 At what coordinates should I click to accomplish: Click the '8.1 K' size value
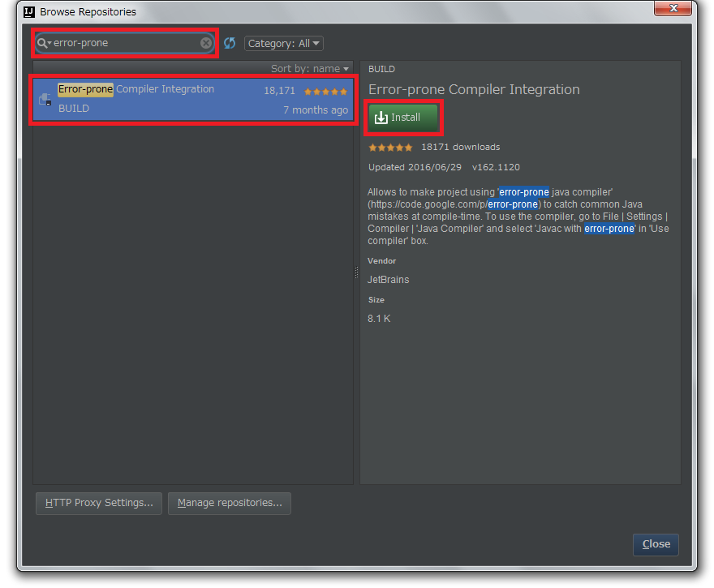pyautogui.click(x=379, y=319)
